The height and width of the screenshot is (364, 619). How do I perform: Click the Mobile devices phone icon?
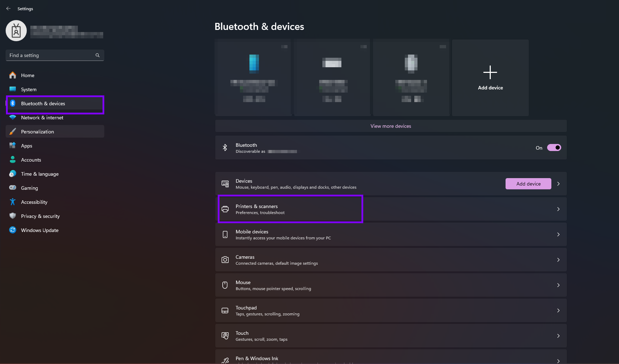click(225, 234)
